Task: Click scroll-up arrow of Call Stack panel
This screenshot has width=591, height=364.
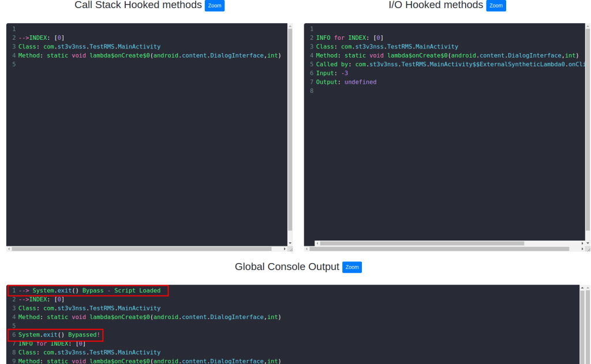Action: tap(290, 26)
